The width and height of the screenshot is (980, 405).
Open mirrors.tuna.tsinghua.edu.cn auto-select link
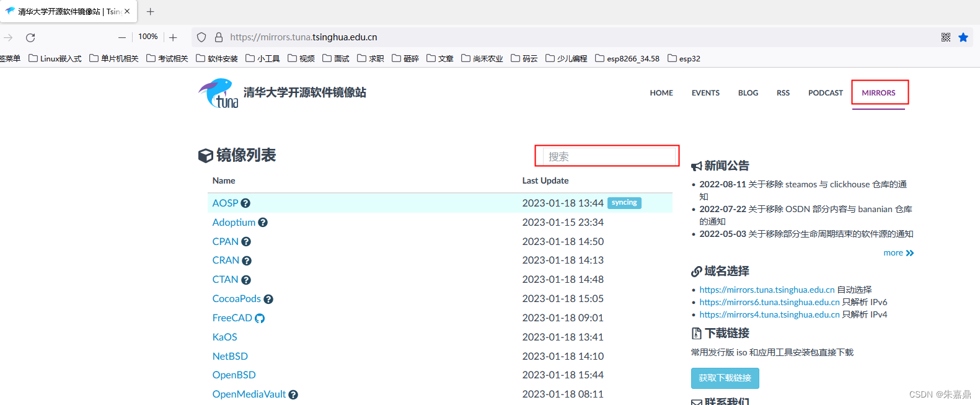tap(767, 290)
